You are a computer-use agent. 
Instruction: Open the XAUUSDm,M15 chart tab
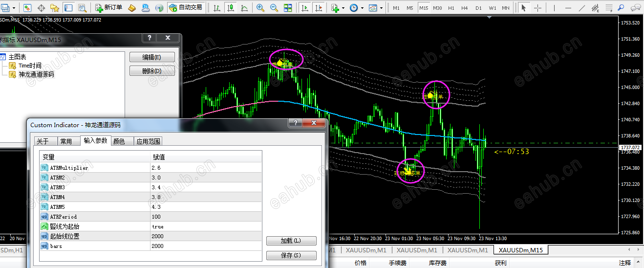[520, 250]
